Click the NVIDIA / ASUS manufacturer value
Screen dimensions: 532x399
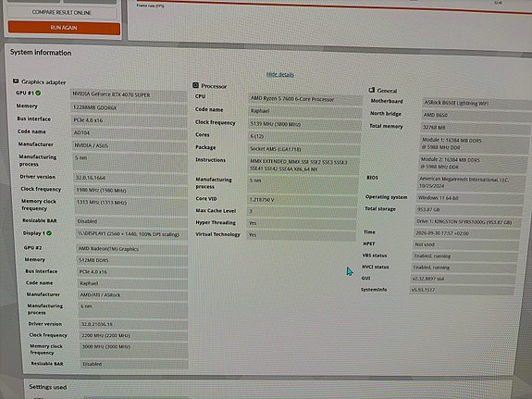(130, 145)
